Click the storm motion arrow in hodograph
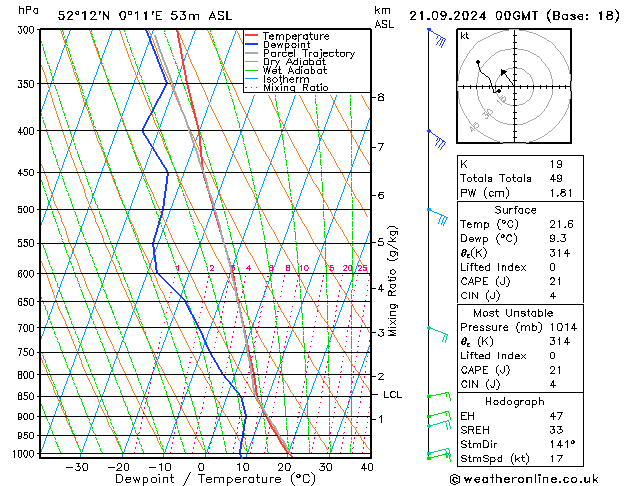The width and height of the screenshot is (629, 486). point(507,77)
